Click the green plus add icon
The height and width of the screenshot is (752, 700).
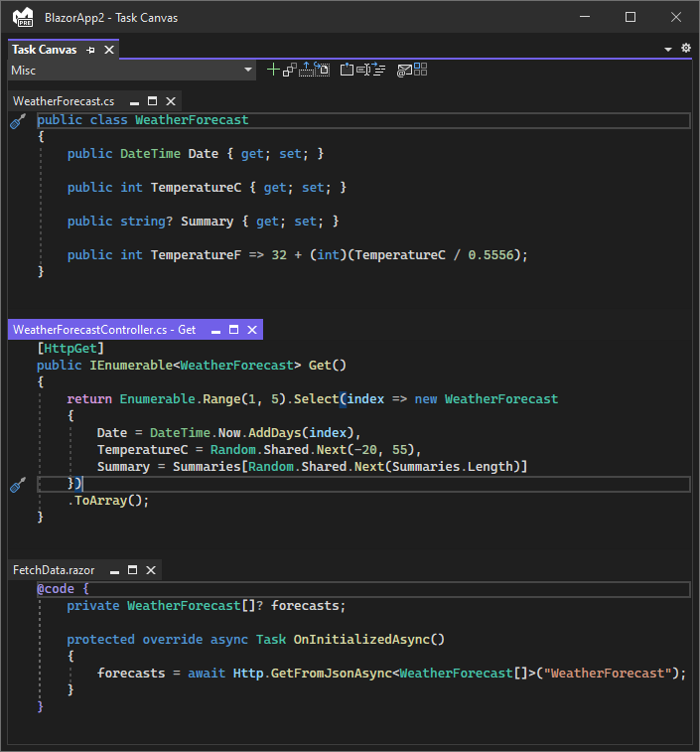[274, 71]
